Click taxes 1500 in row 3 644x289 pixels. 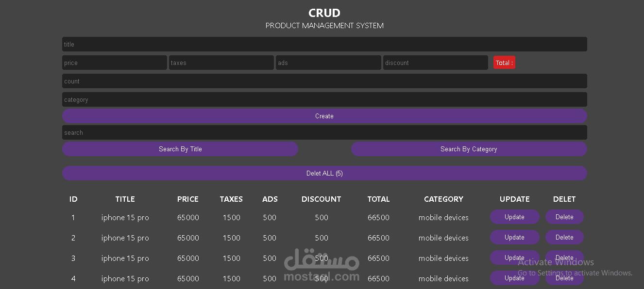point(232,258)
